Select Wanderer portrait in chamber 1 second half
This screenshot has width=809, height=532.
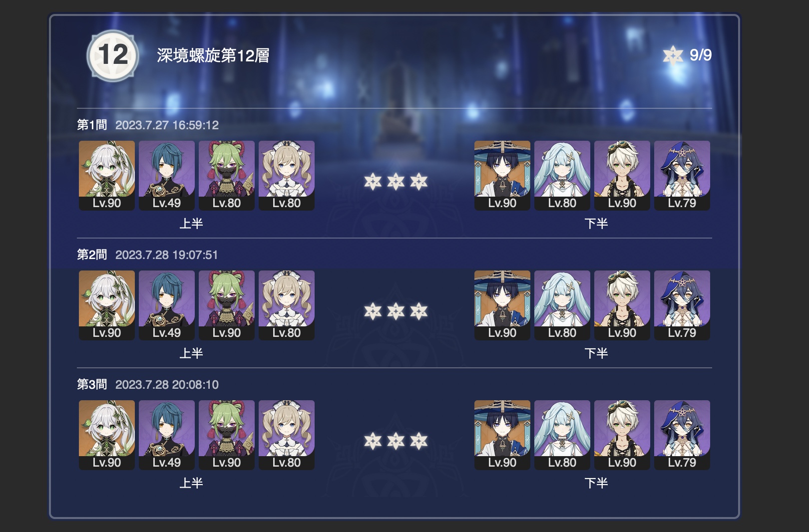[502, 175]
